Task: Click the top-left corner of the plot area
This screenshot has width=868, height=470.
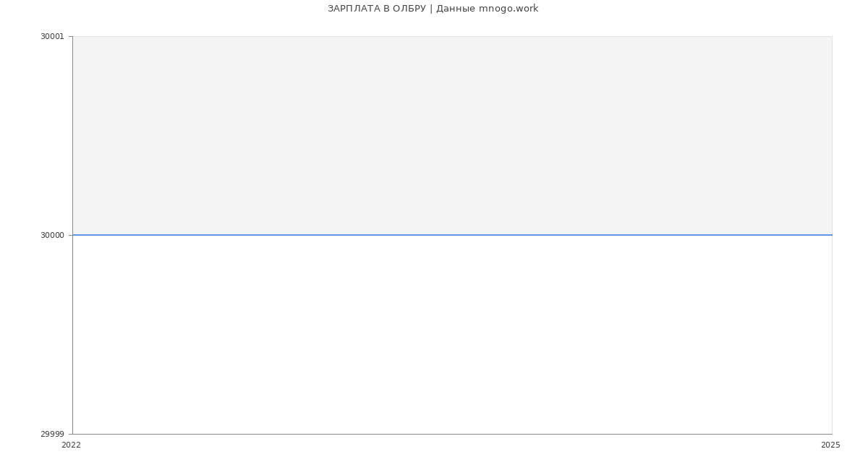Action: coord(73,37)
